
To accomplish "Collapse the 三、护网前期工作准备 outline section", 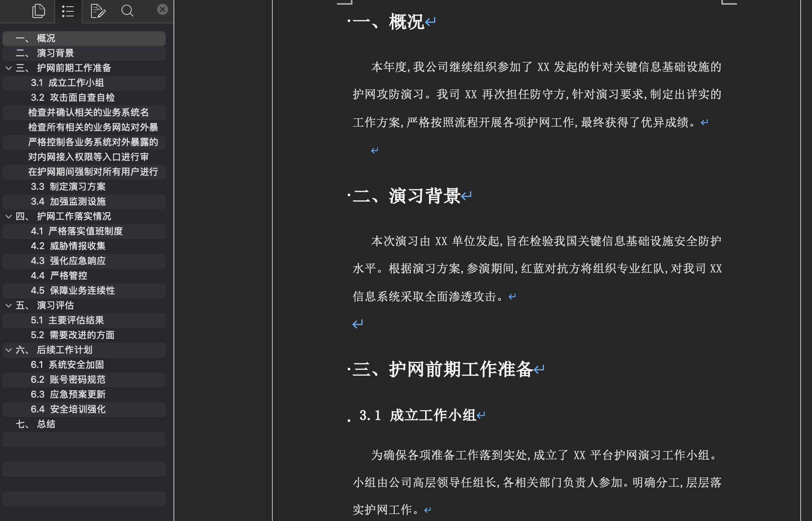I will point(9,68).
